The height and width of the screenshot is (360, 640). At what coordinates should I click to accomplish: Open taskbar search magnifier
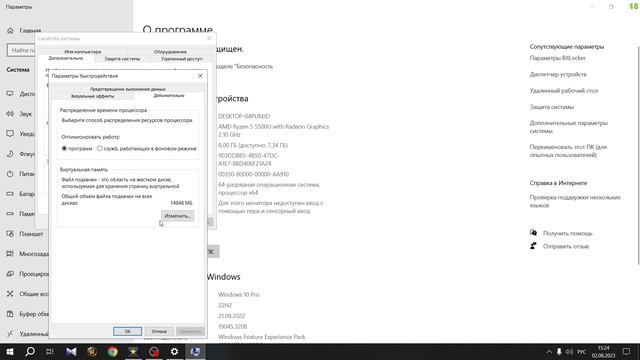coord(30,351)
